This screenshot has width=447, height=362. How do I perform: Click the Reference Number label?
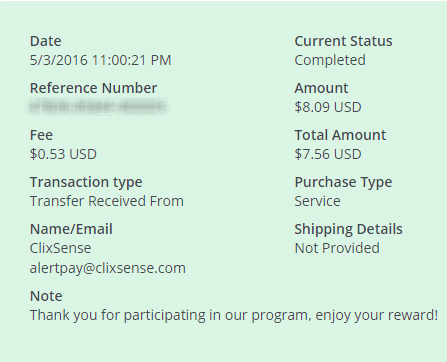(x=93, y=88)
